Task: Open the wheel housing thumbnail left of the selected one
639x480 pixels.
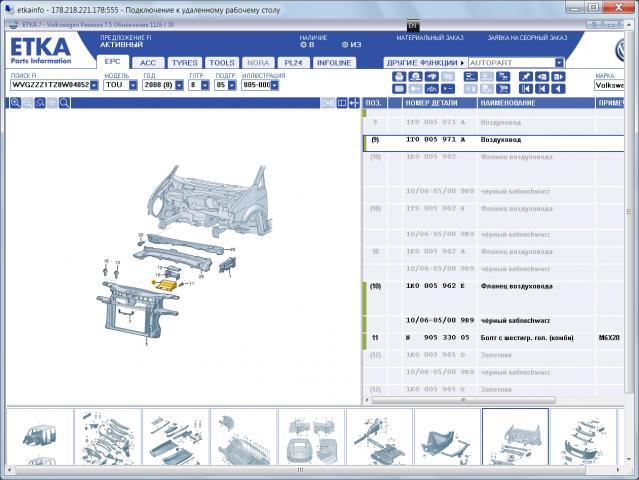Action: coord(447,437)
